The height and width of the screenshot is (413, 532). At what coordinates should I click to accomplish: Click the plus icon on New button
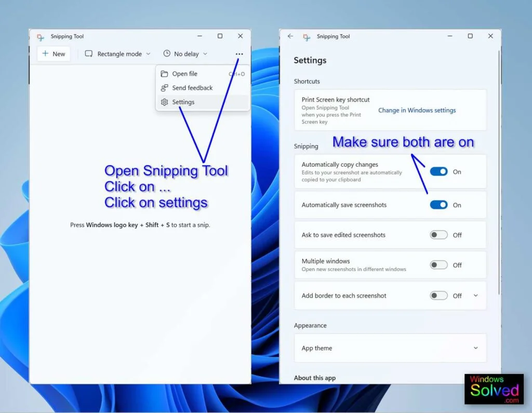click(x=45, y=54)
